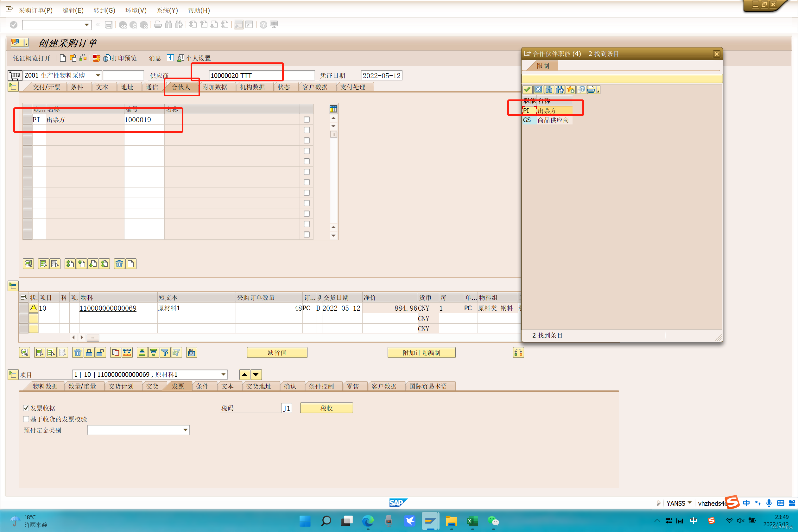Open Excel from the Windows taskbar
This screenshot has height=532, width=798.
point(472,521)
